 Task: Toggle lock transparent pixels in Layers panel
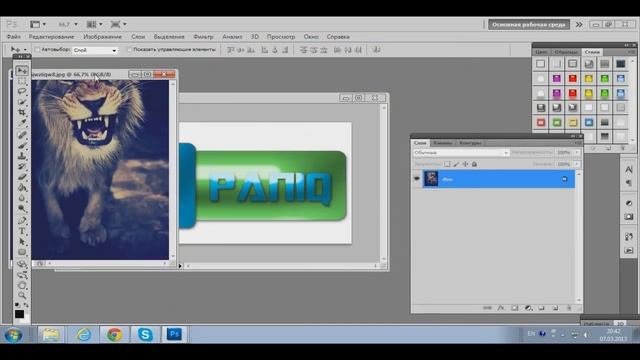[x=447, y=164]
